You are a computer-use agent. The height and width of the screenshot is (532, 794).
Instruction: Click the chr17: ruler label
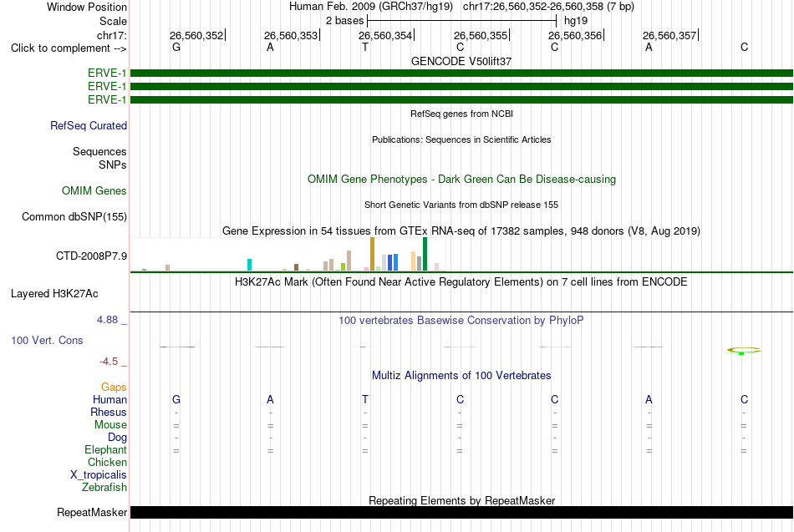pos(112,35)
